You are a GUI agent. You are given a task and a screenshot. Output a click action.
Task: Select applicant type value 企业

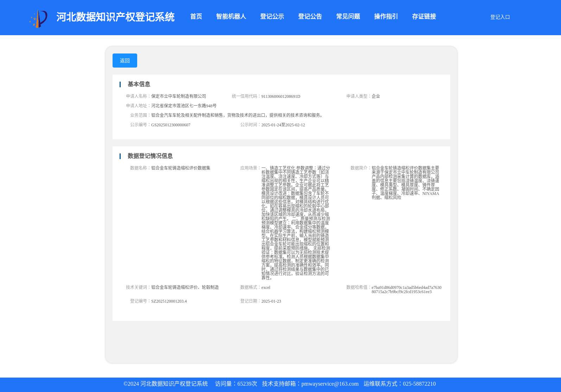[376, 96]
